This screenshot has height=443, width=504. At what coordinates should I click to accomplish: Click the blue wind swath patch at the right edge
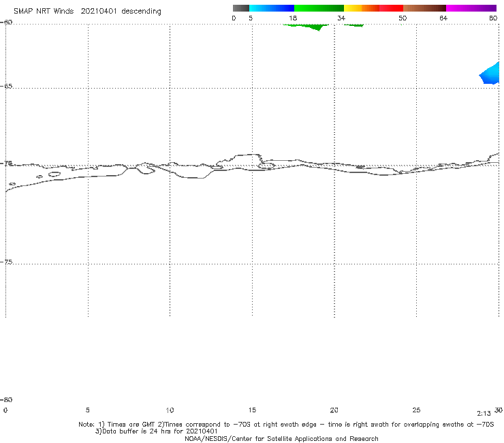pyautogui.click(x=490, y=74)
